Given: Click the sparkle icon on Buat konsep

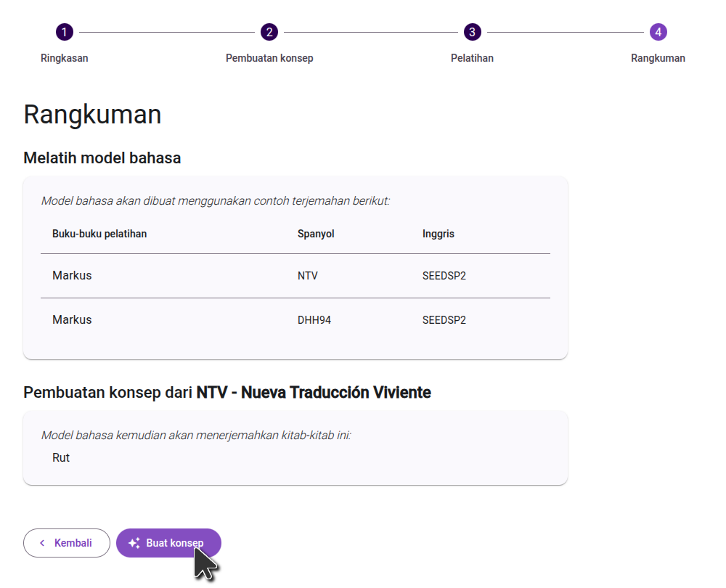Looking at the screenshot, I should pos(134,543).
